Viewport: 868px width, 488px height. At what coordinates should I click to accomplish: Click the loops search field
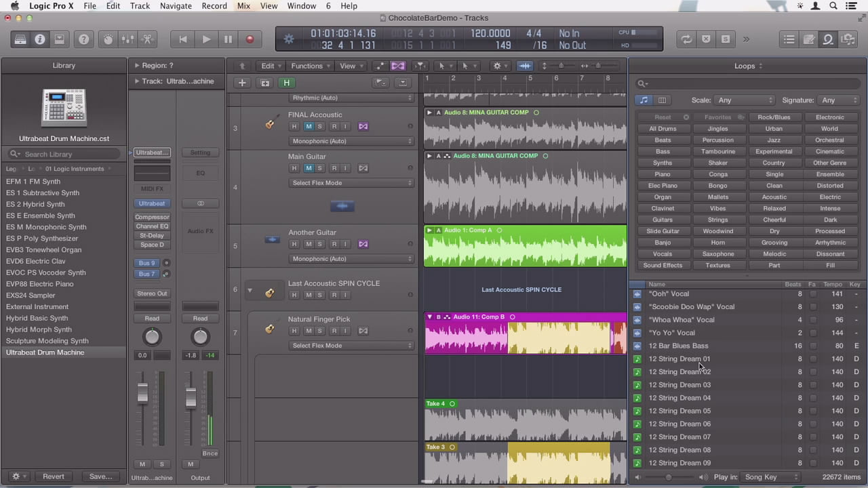pyautogui.click(x=748, y=83)
